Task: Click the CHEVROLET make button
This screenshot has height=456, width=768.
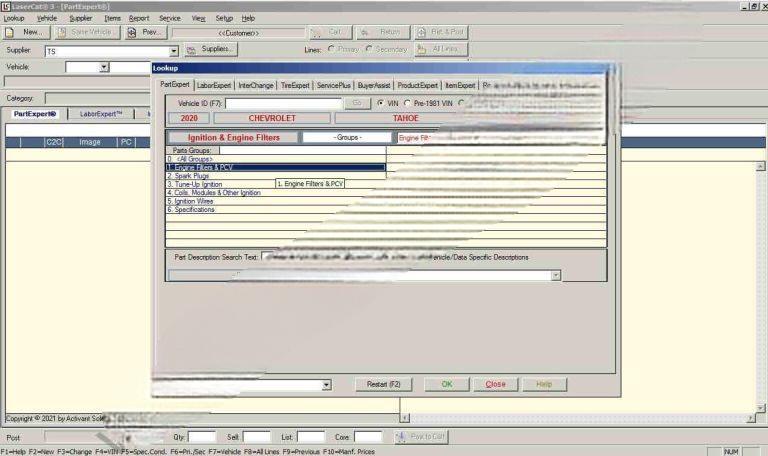Action: pos(272,118)
